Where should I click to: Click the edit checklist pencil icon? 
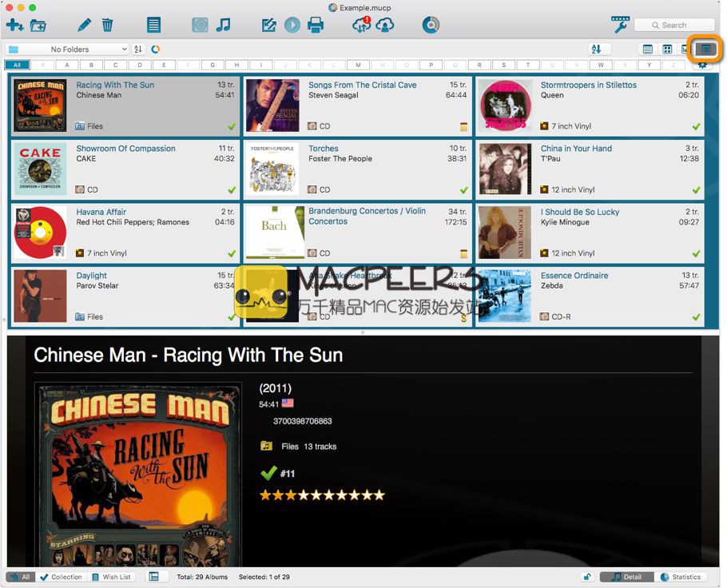[269, 25]
